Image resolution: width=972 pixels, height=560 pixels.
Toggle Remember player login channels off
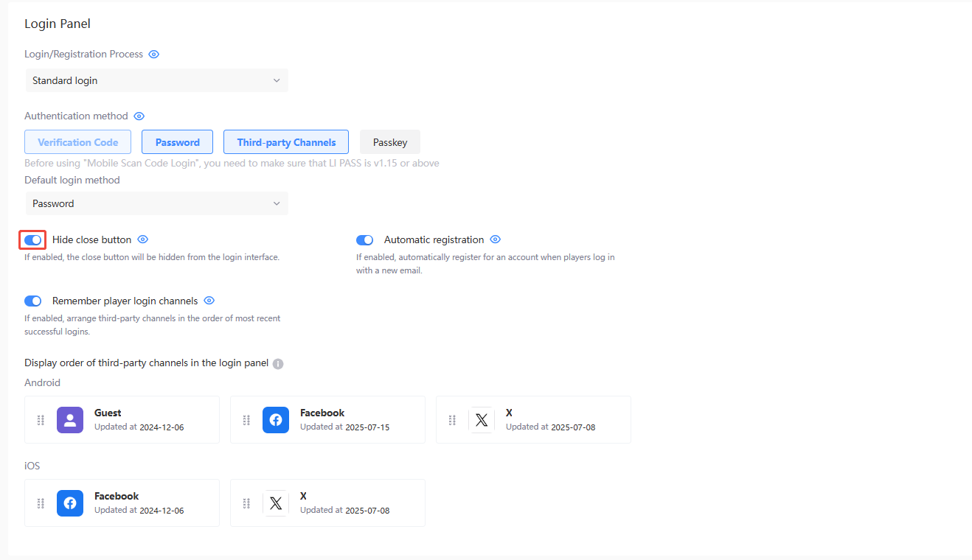pyautogui.click(x=32, y=301)
